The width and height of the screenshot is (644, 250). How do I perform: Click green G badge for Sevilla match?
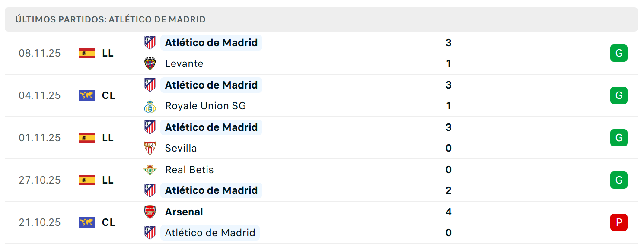click(618, 138)
